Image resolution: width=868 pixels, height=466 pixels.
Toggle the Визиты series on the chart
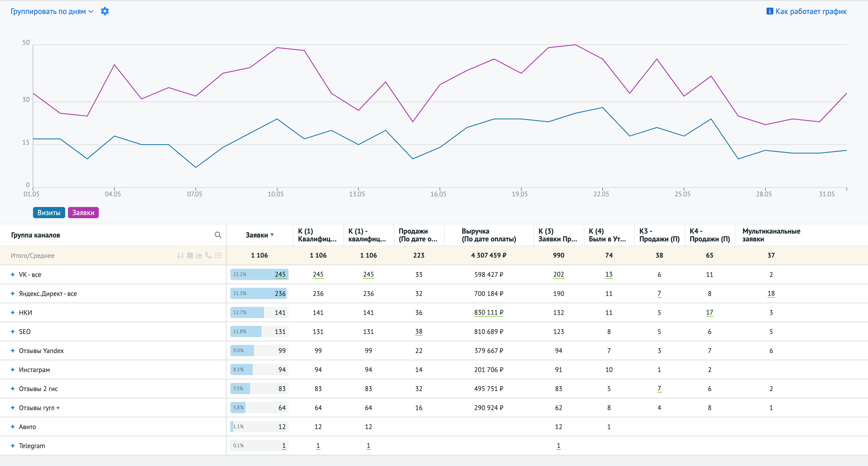(x=49, y=213)
